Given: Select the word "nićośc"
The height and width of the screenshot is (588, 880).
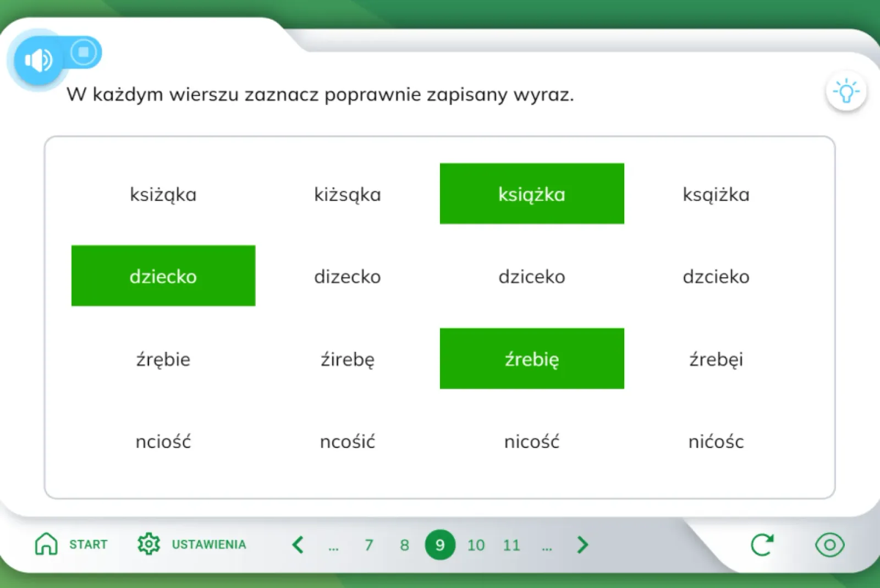Looking at the screenshot, I should pyautogui.click(x=716, y=441).
